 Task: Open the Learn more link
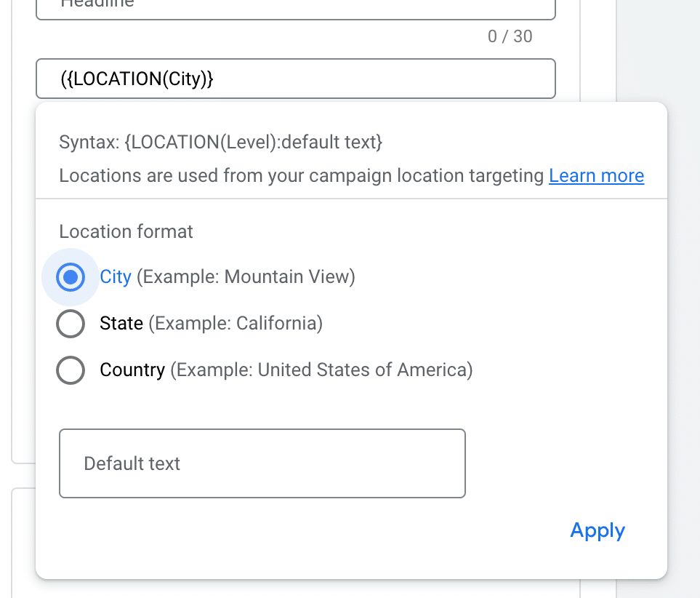[596, 176]
